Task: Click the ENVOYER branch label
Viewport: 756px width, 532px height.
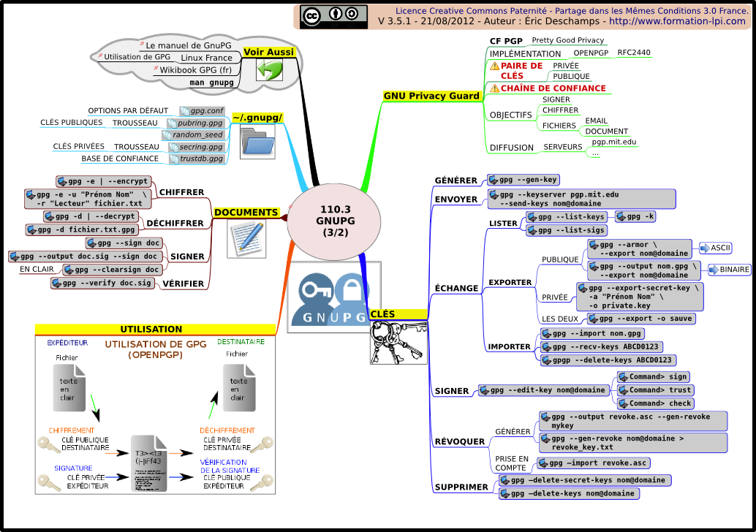Action: coord(456,199)
